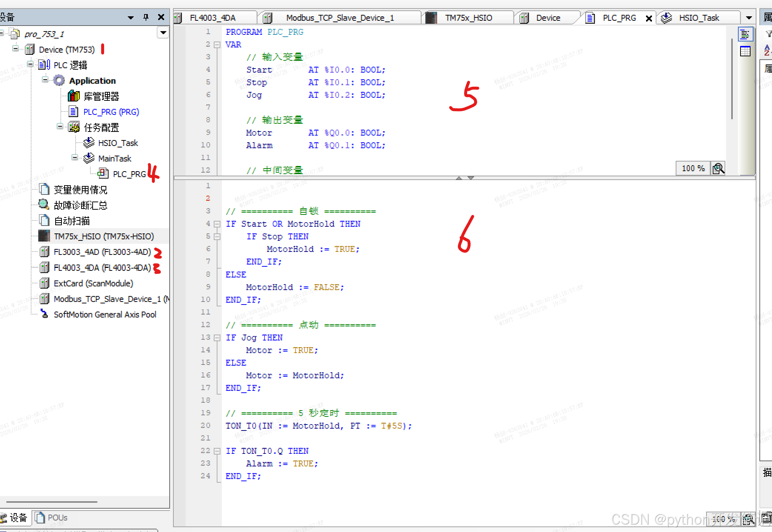This screenshot has height=532, width=772.
Task: Select FL3003_4AD module in device tree
Action: (102, 252)
